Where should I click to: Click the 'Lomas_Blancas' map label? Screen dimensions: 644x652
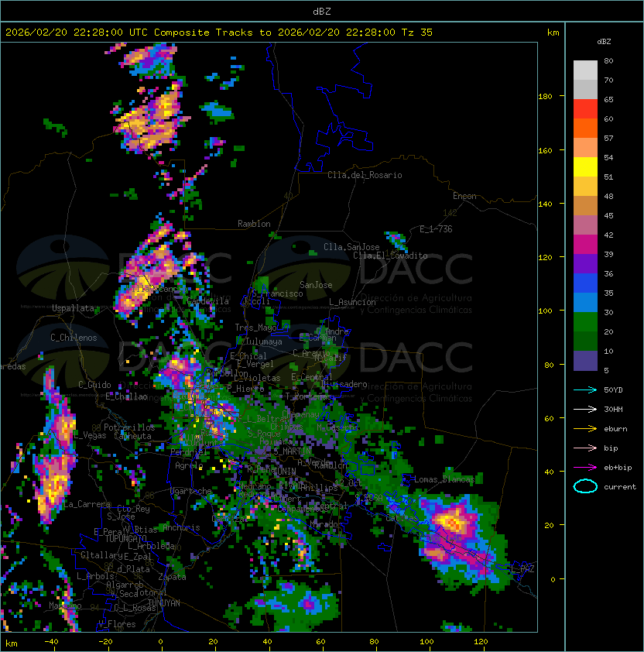[444, 479]
